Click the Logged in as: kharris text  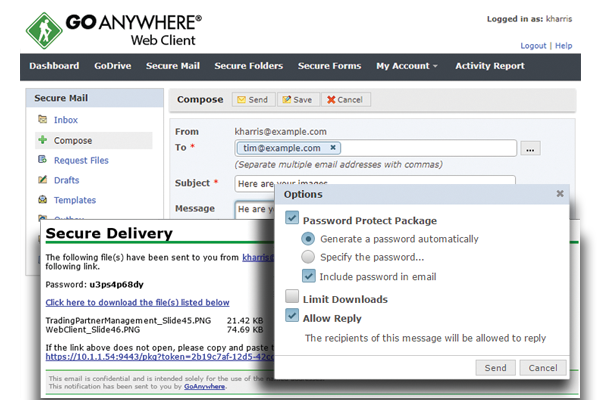click(529, 19)
